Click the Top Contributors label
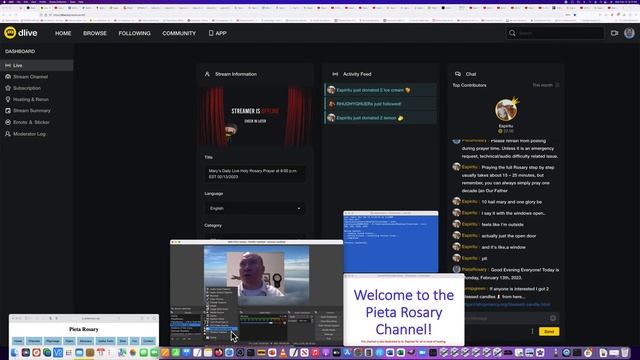Image resolution: width=640 pixels, height=360 pixels. (469, 85)
